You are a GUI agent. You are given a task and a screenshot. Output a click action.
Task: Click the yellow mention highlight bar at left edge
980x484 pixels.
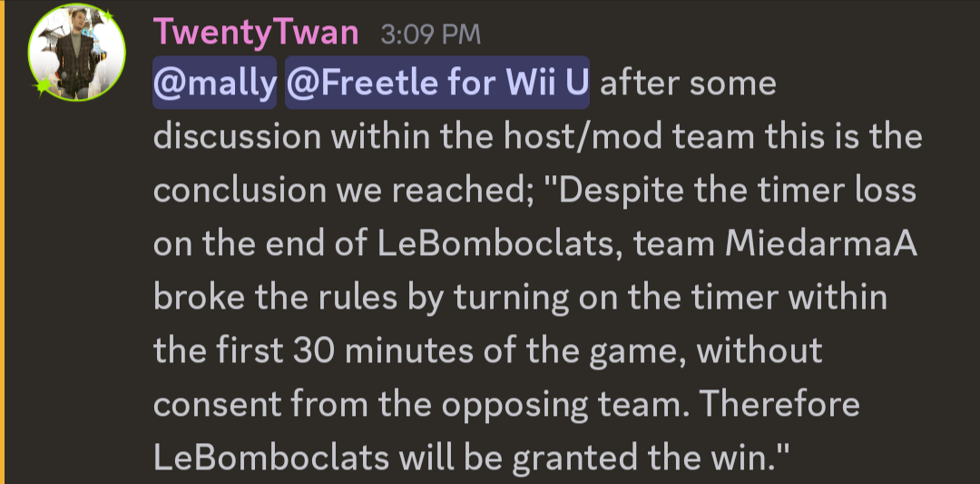2,242
